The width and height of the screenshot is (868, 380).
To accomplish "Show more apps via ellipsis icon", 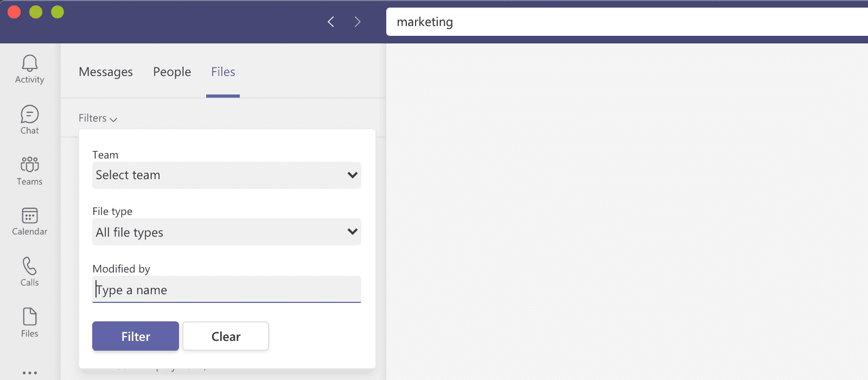I will 29,373.
